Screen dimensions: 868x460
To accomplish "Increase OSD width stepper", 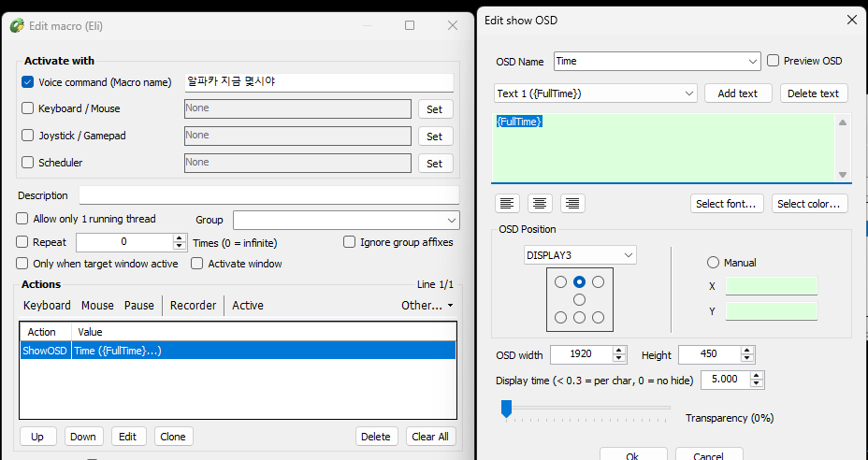I will (619, 351).
